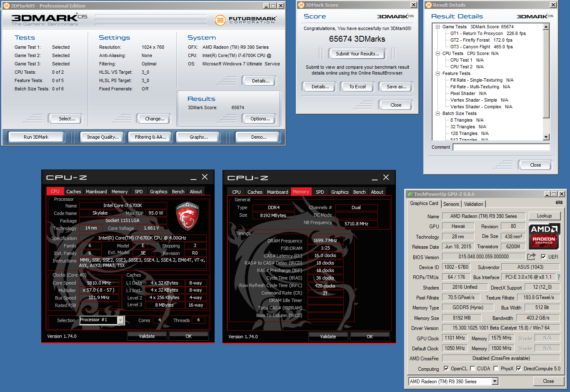The width and height of the screenshot is (570, 392).
Task: Click the 3DMark Score window title icon
Action: click(301, 5)
